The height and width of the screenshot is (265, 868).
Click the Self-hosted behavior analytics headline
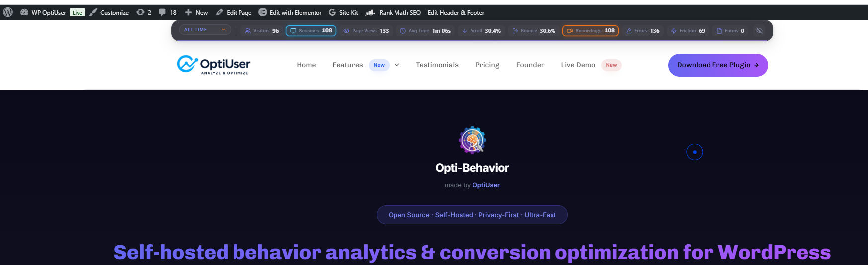(x=472, y=253)
